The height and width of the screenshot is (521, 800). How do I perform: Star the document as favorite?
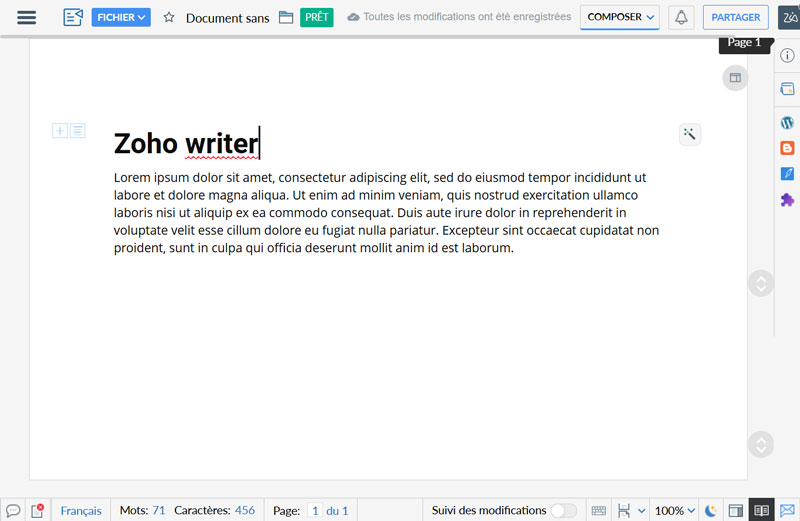[x=169, y=17]
